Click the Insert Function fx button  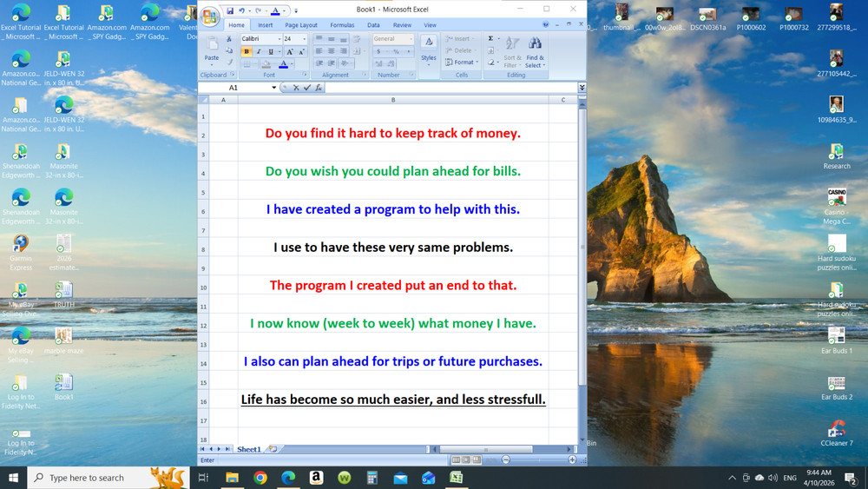(319, 88)
